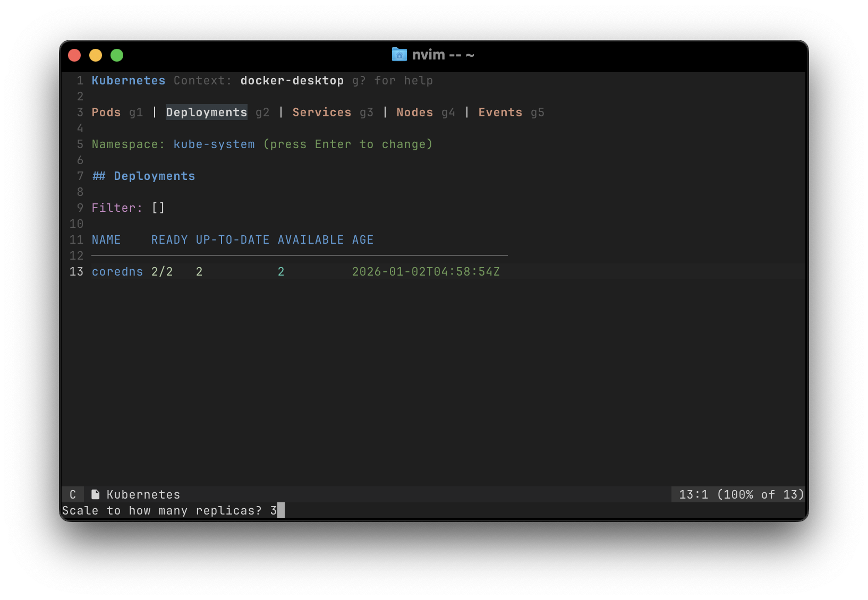Viewport: 868px width, 600px height.
Task: Click the folder icon in window title
Action: pos(399,54)
